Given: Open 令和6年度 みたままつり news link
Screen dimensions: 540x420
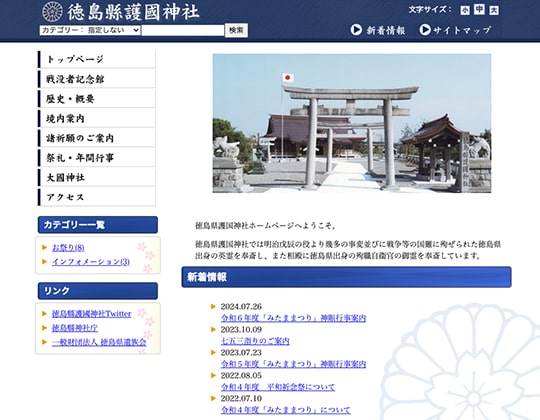Looking at the screenshot, I should point(293,318).
